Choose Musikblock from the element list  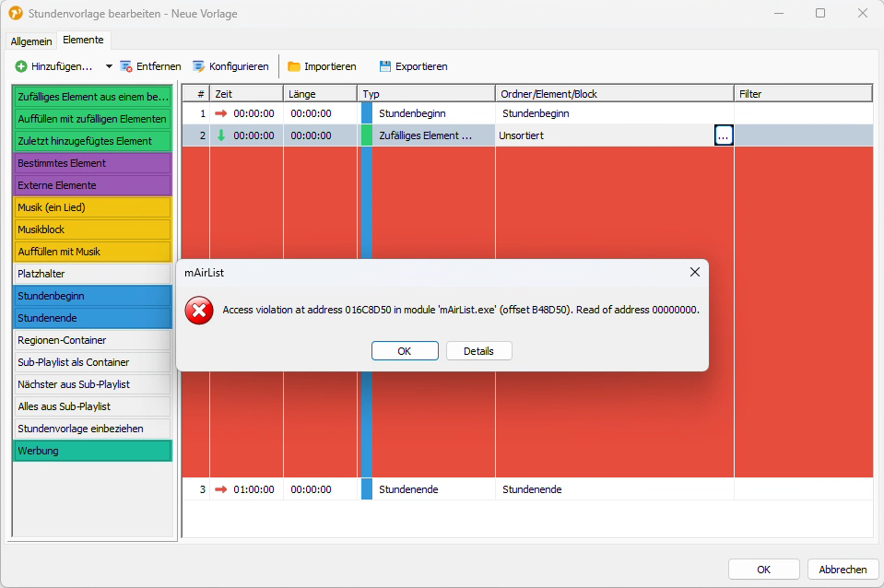pos(92,229)
